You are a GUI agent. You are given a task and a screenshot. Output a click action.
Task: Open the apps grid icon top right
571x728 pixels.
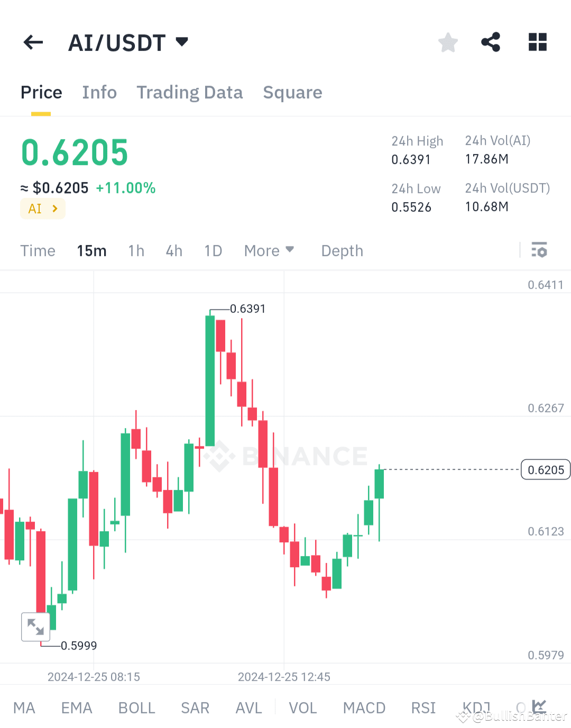[x=537, y=42]
